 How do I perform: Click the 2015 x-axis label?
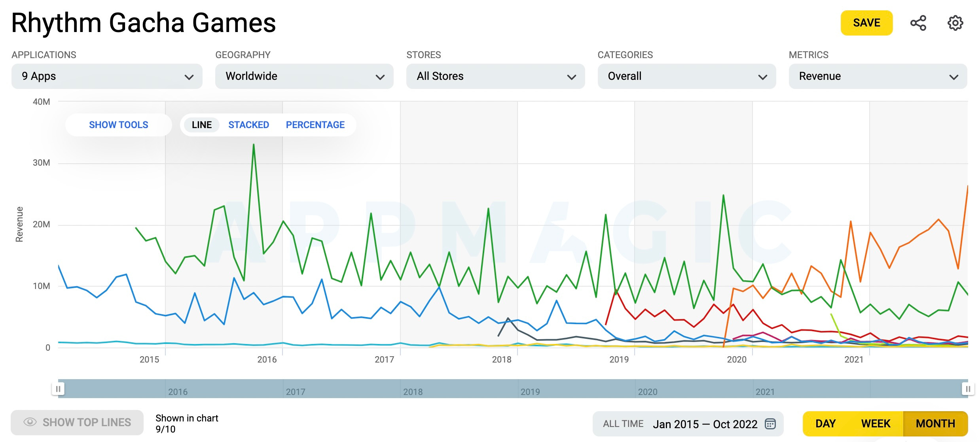[x=149, y=359]
